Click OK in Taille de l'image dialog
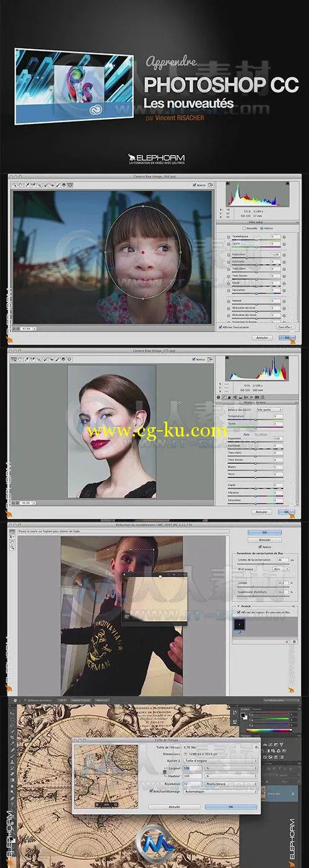Screen dimensions: 309x868 (x=231, y=807)
